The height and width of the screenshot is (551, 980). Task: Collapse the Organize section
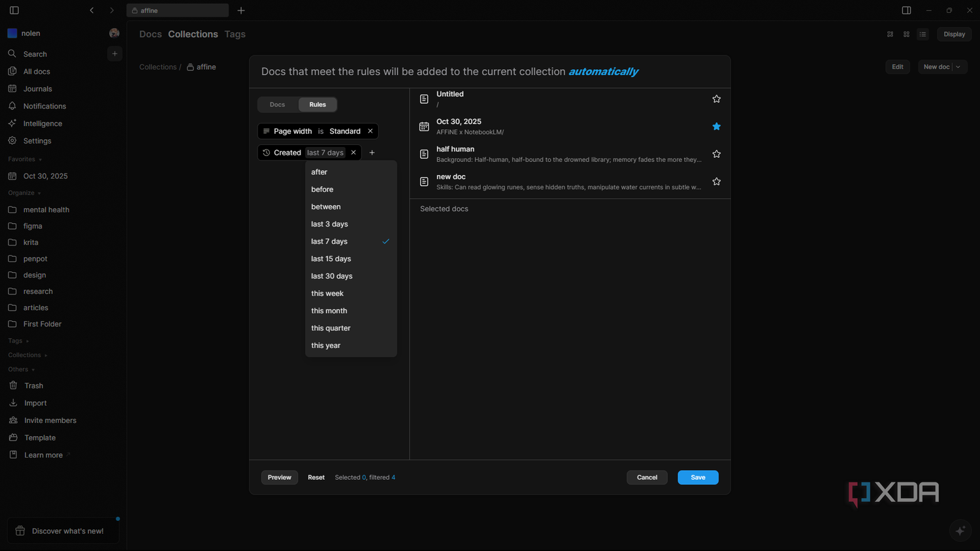click(x=24, y=193)
